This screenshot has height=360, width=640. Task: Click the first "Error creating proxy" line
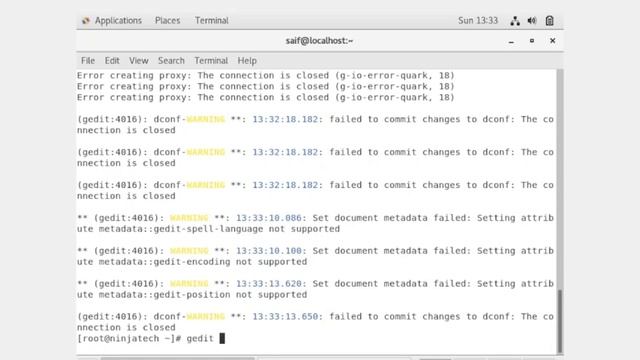pos(266,76)
